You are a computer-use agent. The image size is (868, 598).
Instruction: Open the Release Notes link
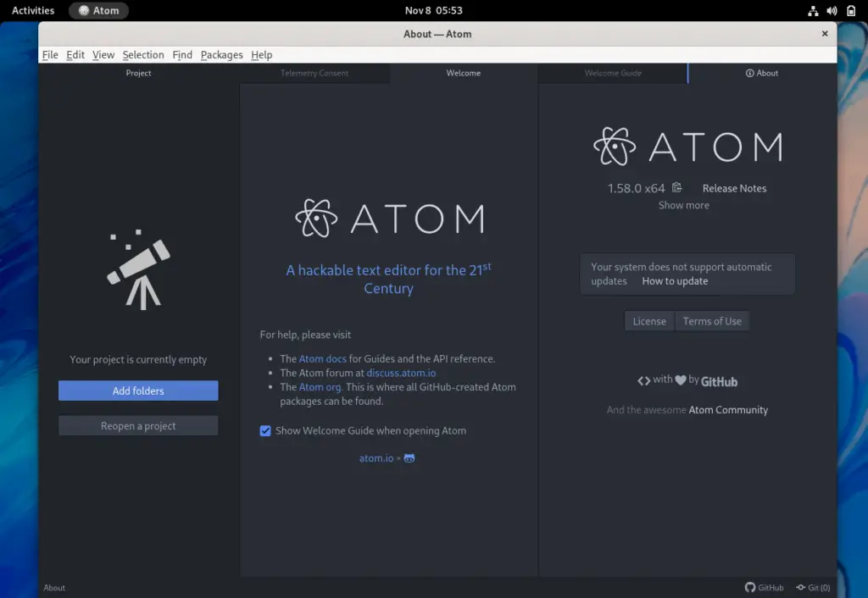pos(733,188)
